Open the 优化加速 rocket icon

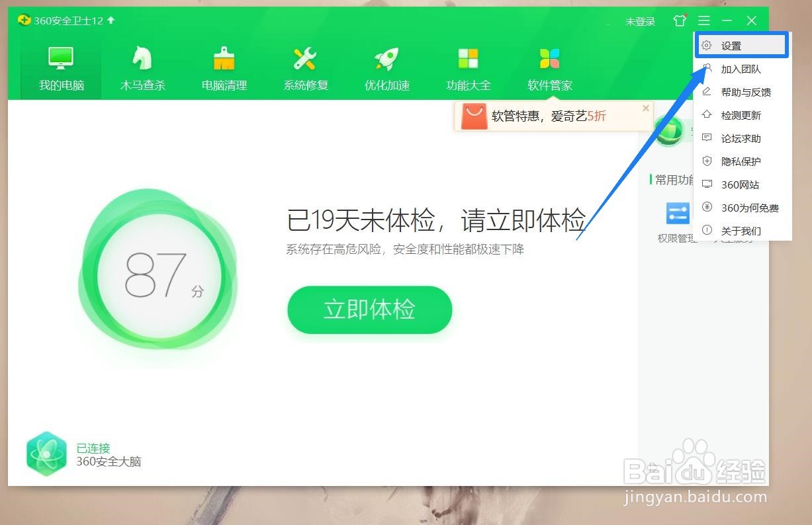tap(386, 58)
